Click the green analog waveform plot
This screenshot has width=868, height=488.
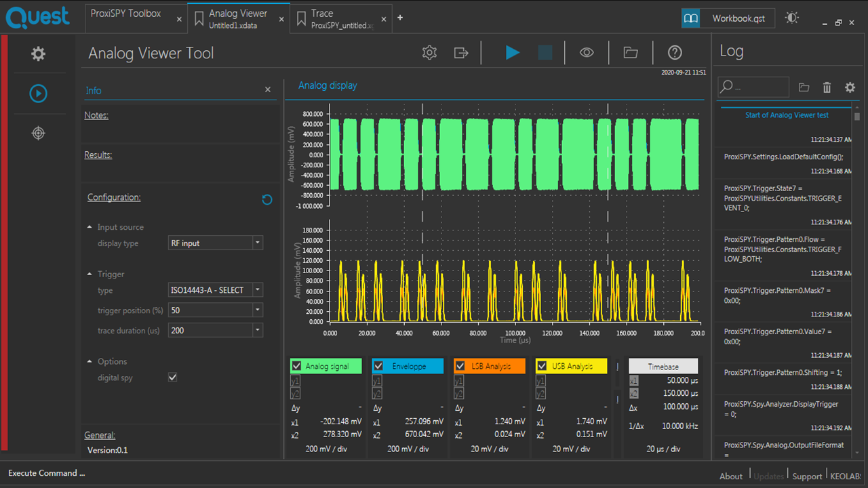(x=514, y=155)
